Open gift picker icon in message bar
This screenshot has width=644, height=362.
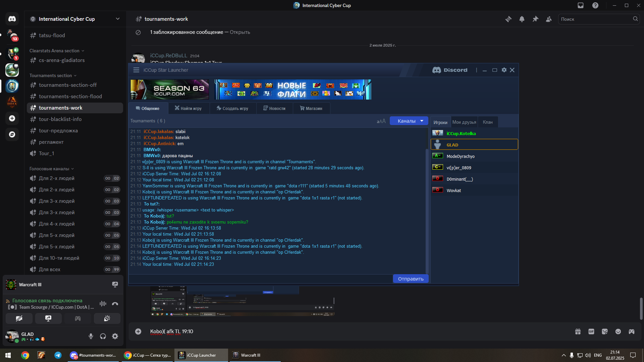pos(578,331)
